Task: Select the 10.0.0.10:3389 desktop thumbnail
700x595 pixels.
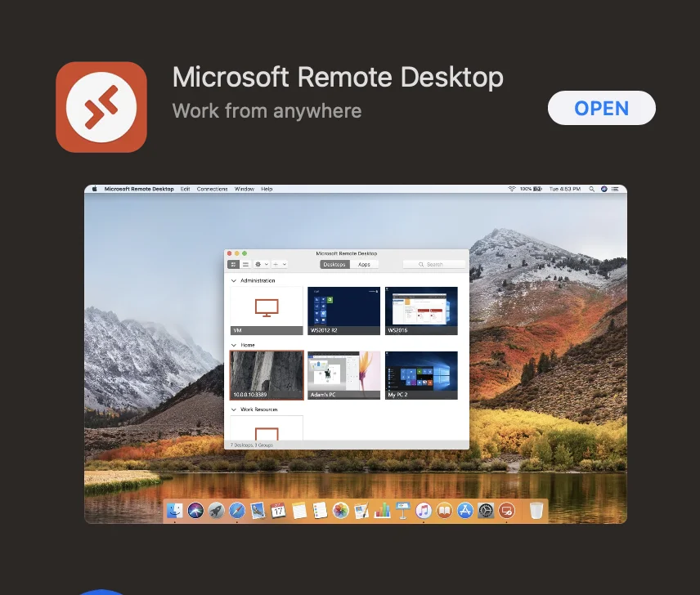Action: click(x=267, y=375)
